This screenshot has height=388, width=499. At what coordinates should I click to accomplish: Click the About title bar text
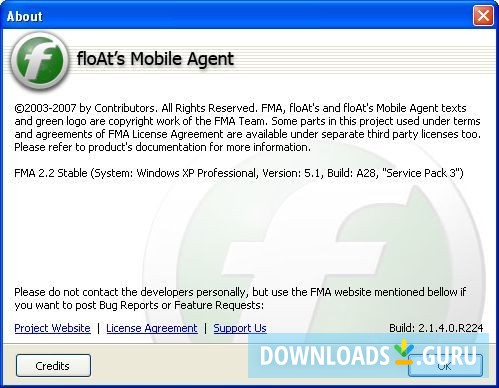pos(25,16)
